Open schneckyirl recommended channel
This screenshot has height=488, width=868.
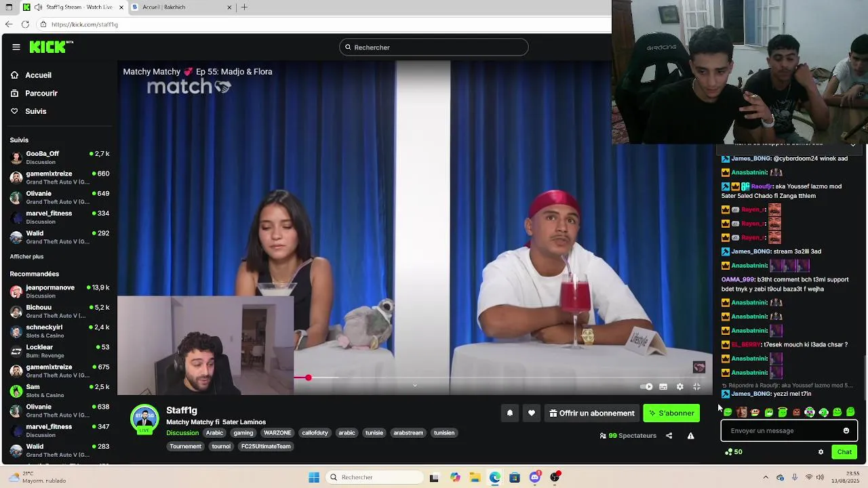pos(60,331)
